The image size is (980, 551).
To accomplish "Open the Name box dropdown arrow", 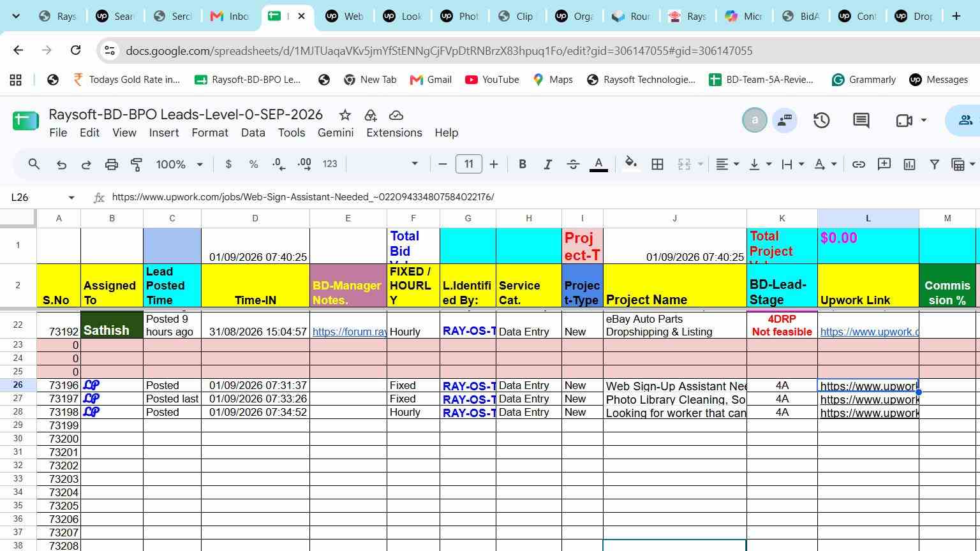I will click(x=71, y=198).
